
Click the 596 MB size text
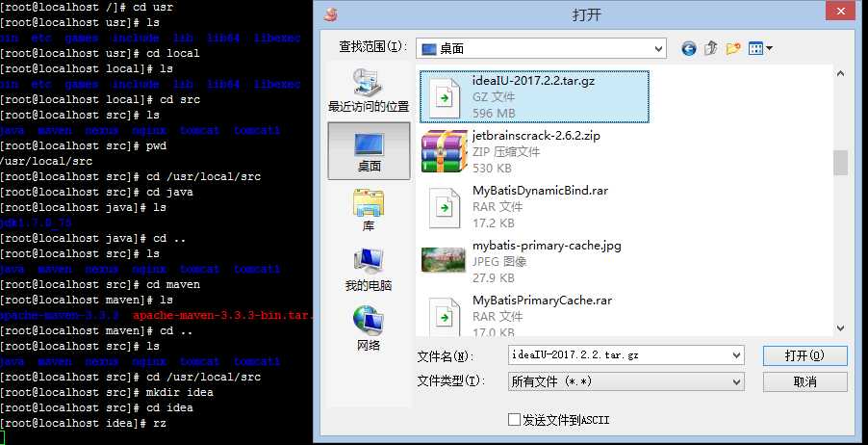tap(494, 113)
